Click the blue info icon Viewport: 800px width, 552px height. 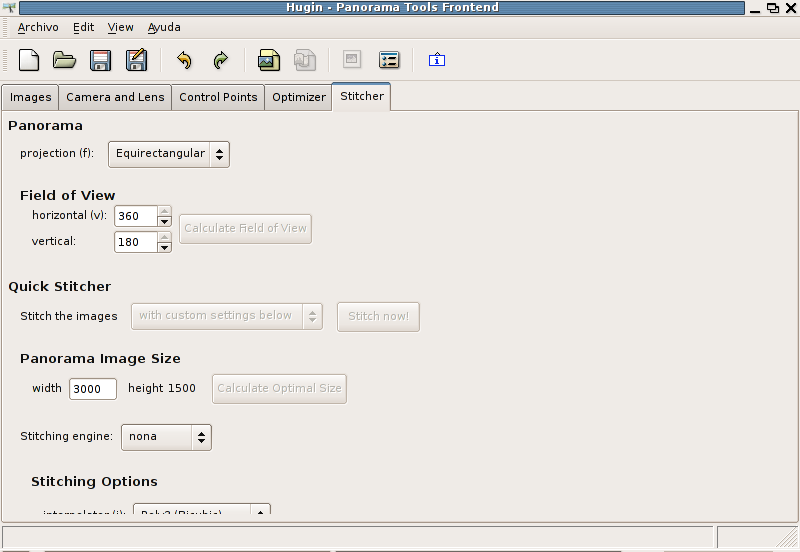(x=437, y=60)
